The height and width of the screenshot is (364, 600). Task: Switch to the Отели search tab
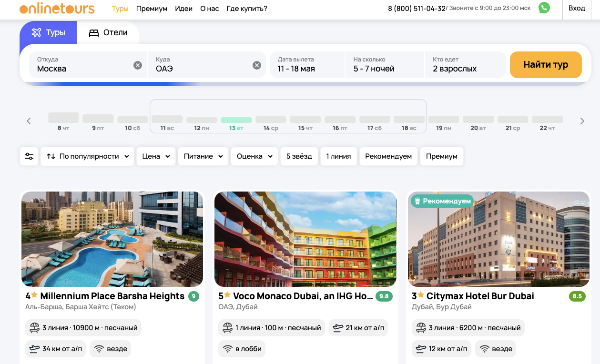coord(108,33)
